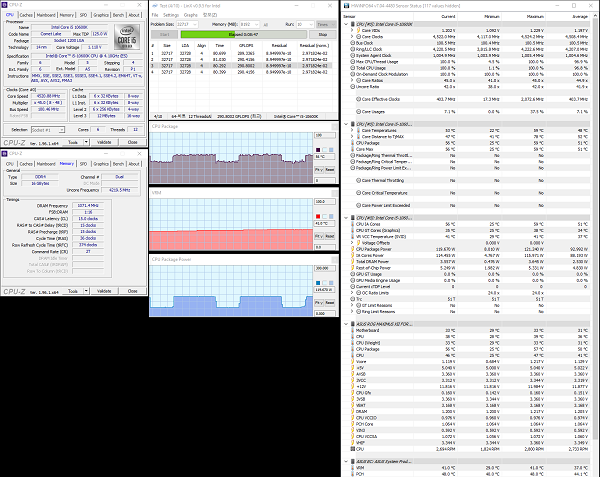Click the bolt icon beside Vcore row
Screen dimensions: 600x477
(353, 361)
